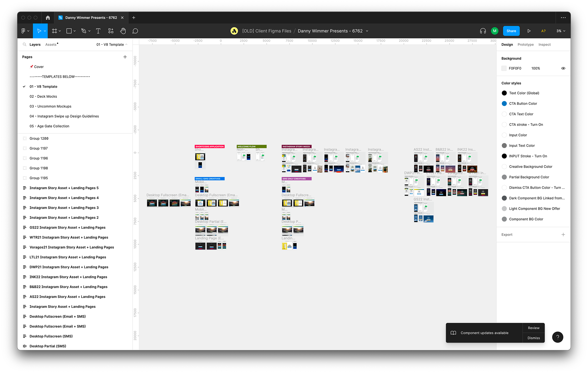Expand the 01 - V8 Template page selector
588x373 pixels.
[x=112, y=44]
